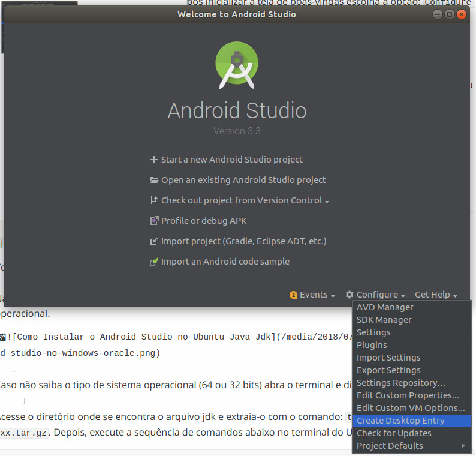The width and height of the screenshot is (476, 456).
Task: Click the folder icon for Open an existing project
Action: 154,180
